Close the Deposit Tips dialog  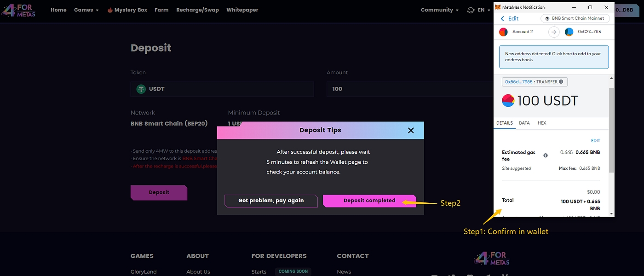tap(411, 131)
